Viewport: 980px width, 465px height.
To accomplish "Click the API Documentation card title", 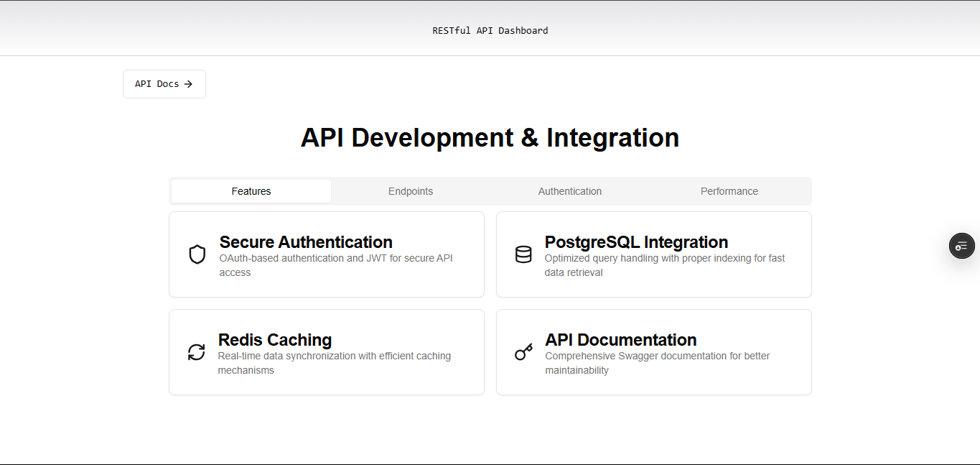I will (x=621, y=340).
